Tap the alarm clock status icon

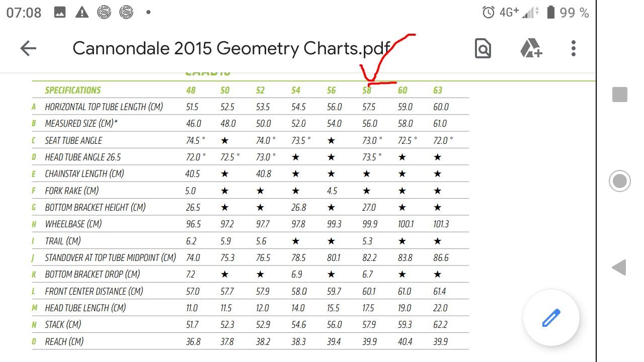[488, 12]
